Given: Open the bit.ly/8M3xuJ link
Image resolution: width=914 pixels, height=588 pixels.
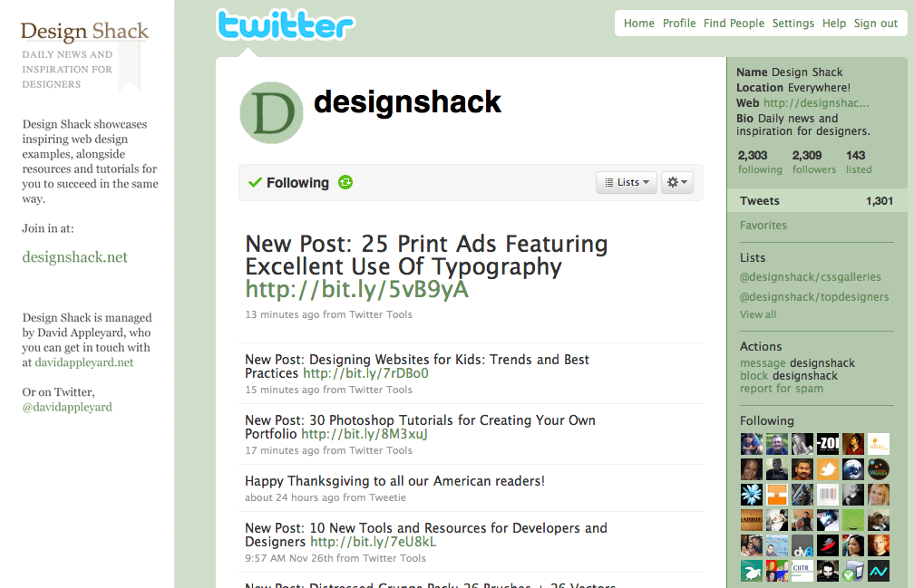Looking at the screenshot, I should click(x=365, y=434).
